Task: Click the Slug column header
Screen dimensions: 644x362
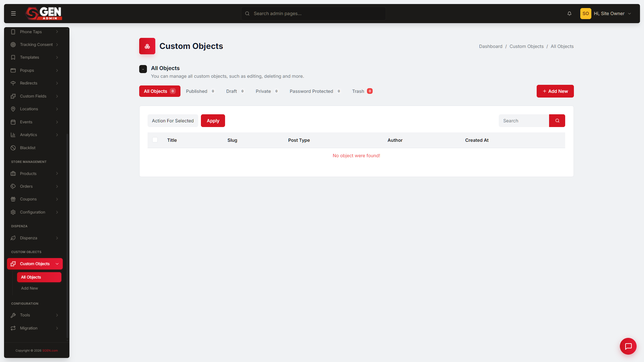Action: click(232, 140)
